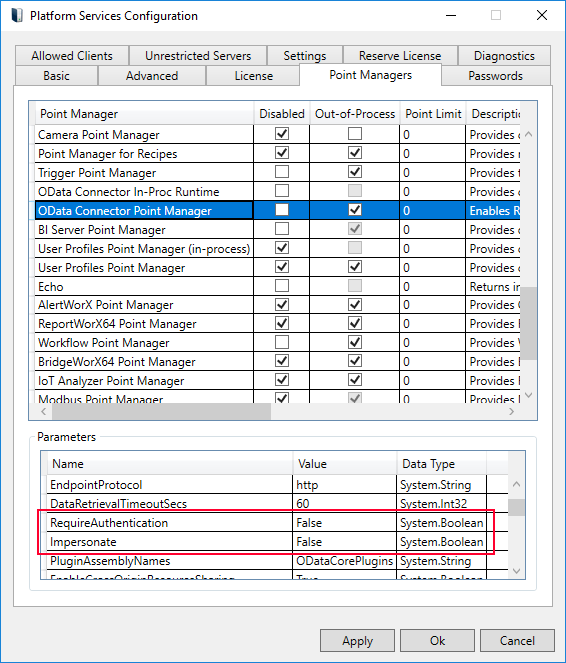Click the ODataCorePlugins value cell
This screenshot has height=663, width=566.
(x=345, y=561)
